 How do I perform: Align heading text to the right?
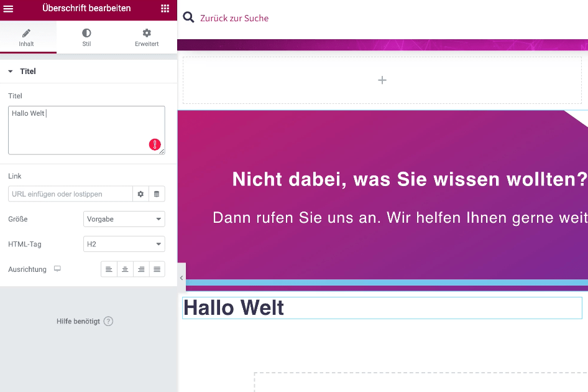coord(141,269)
